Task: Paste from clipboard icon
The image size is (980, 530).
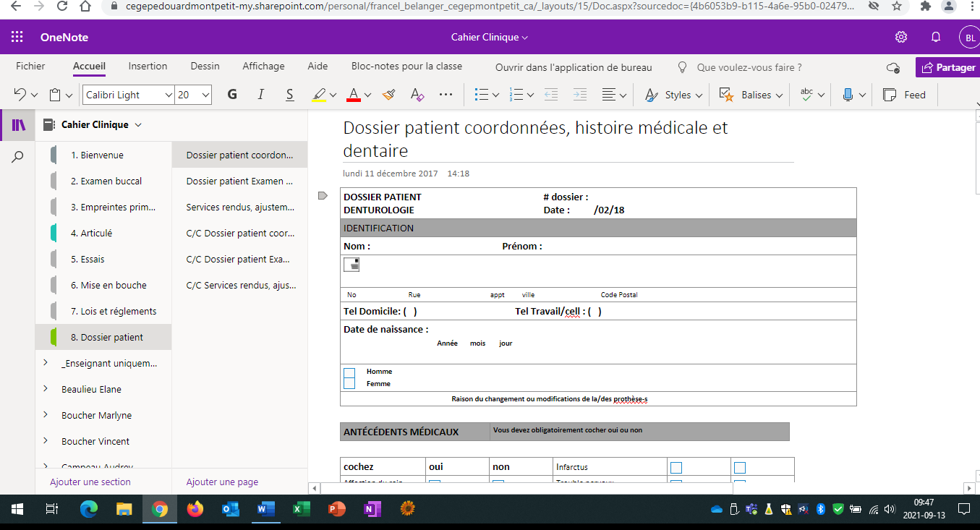Action: click(55, 95)
